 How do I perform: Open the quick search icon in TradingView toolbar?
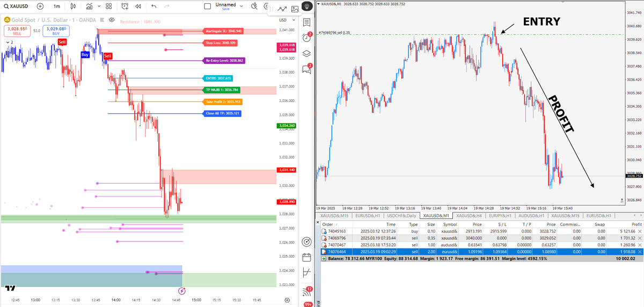[255, 6]
